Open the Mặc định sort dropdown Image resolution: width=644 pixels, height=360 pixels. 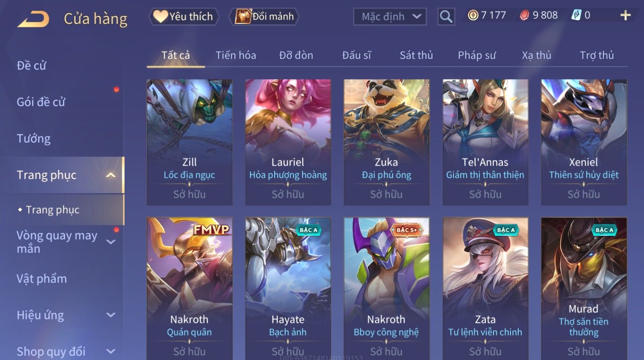[x=390, y=17]
